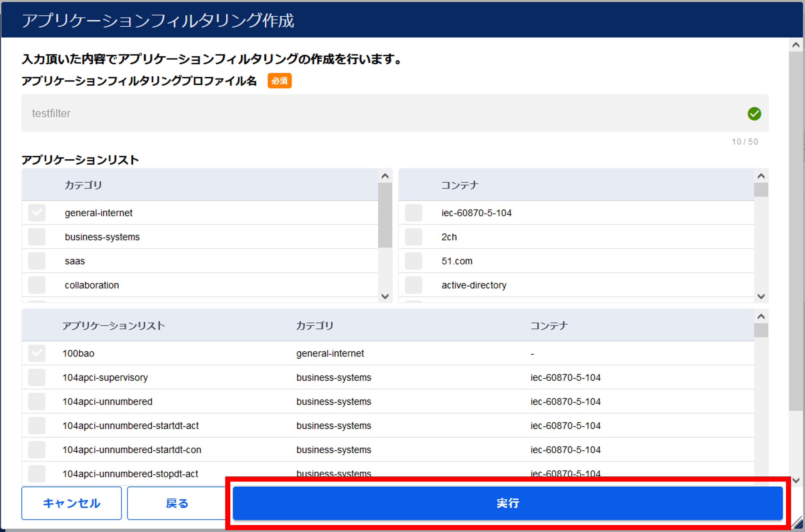
Task: Click the category list scroll down arrow
Action: tap(385, 296)
